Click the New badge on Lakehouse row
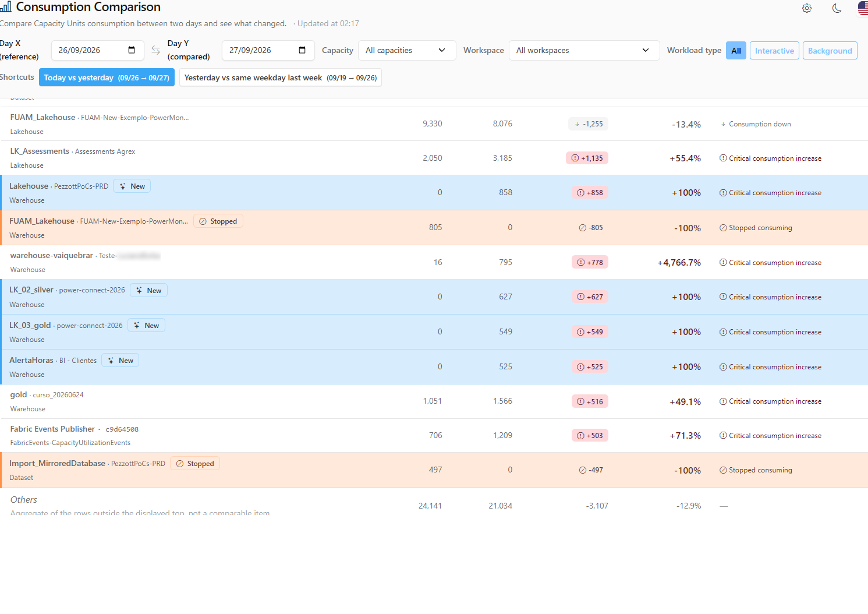This screenshot has width=868, height=614. [x=132, y=186]
